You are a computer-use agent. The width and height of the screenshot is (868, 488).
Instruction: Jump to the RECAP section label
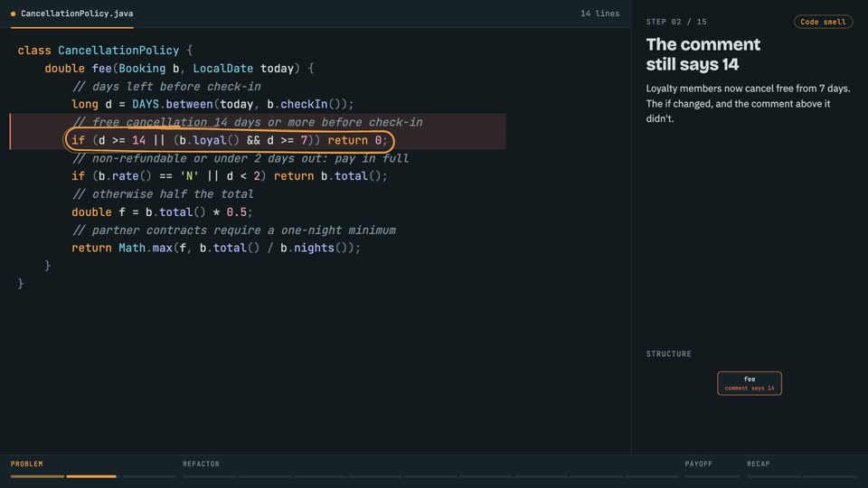pos(759,464)
